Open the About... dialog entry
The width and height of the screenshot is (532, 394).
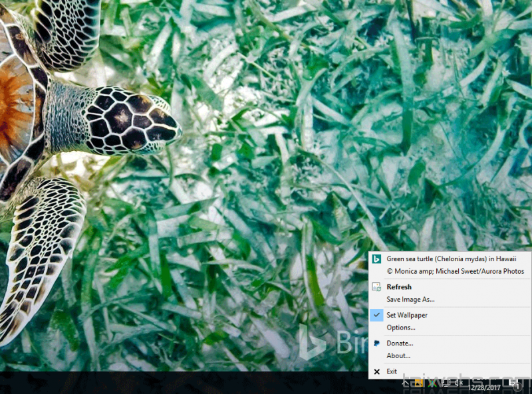pyautogui.click(x=398, y=355)
